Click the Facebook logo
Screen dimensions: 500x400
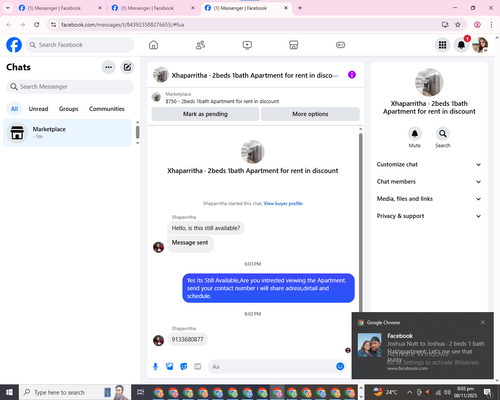click(14, 45)
